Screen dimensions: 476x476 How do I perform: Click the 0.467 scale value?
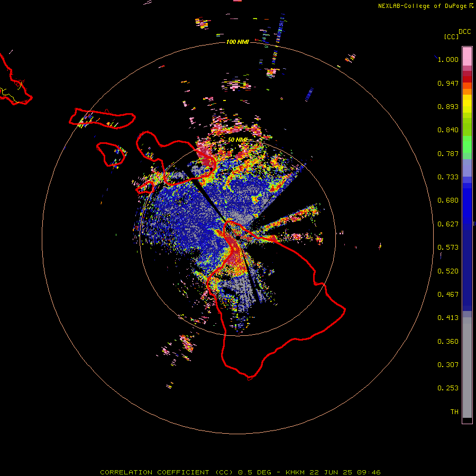448,295
